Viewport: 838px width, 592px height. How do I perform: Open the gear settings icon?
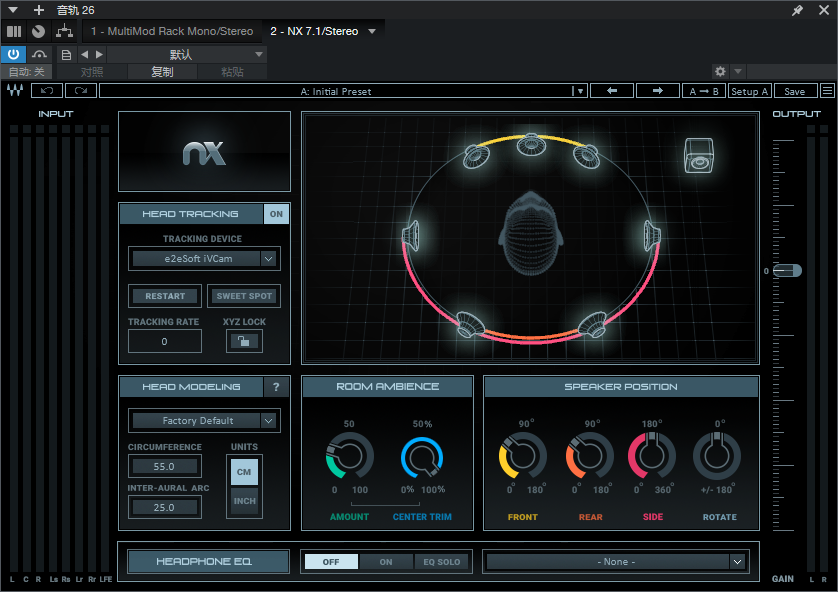point(720,71)
